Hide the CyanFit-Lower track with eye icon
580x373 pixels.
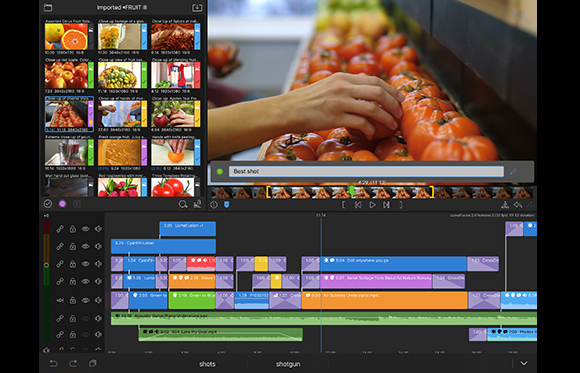85,246
